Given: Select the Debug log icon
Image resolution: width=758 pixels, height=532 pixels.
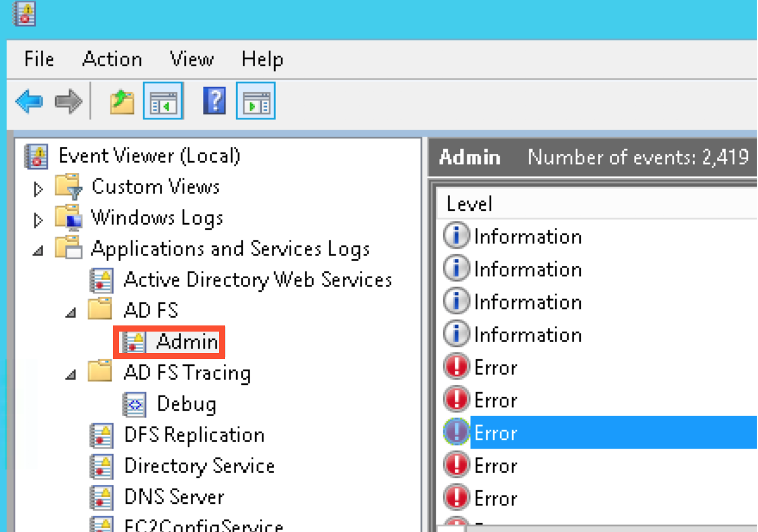Looking at the screenshot, I should coord(134,405).
